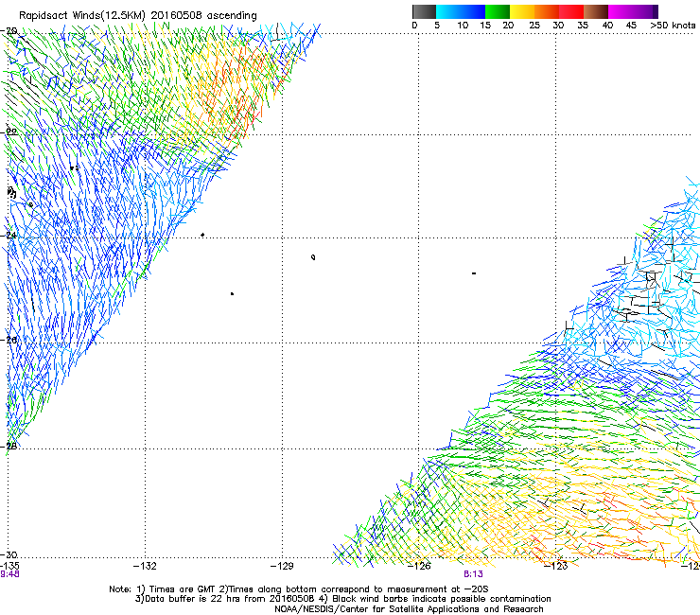The height and width of the screenshot is (615, 700).
Task: Pick the orange 25-30 knots legend segment
Action: [x=547, y=11]
